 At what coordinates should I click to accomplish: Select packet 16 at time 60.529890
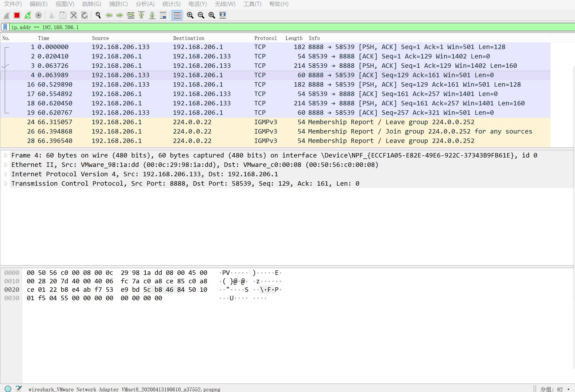point(275,85)
